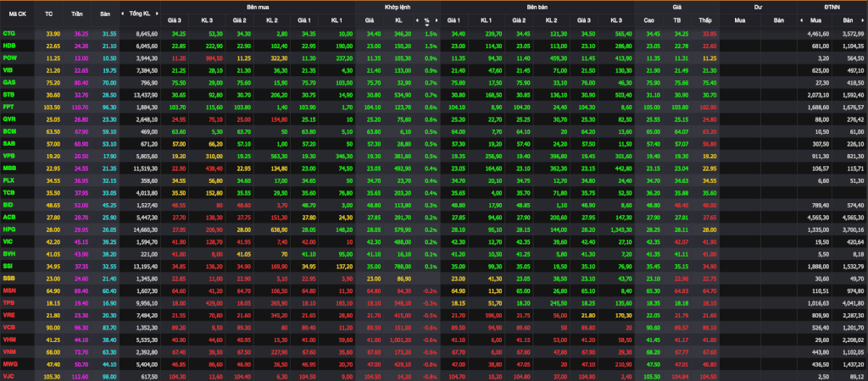
Task: Open the SAB stock symbol
Action: point(8,143)
